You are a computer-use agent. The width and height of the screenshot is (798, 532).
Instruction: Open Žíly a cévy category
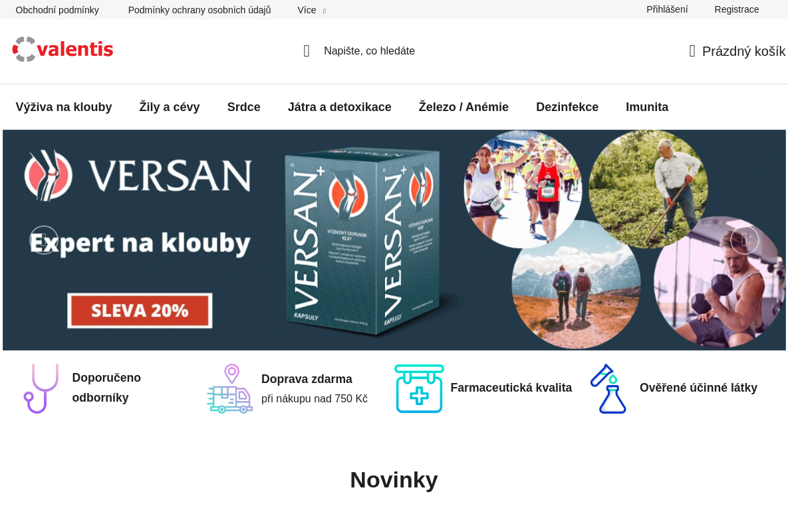tap(170, 107)
